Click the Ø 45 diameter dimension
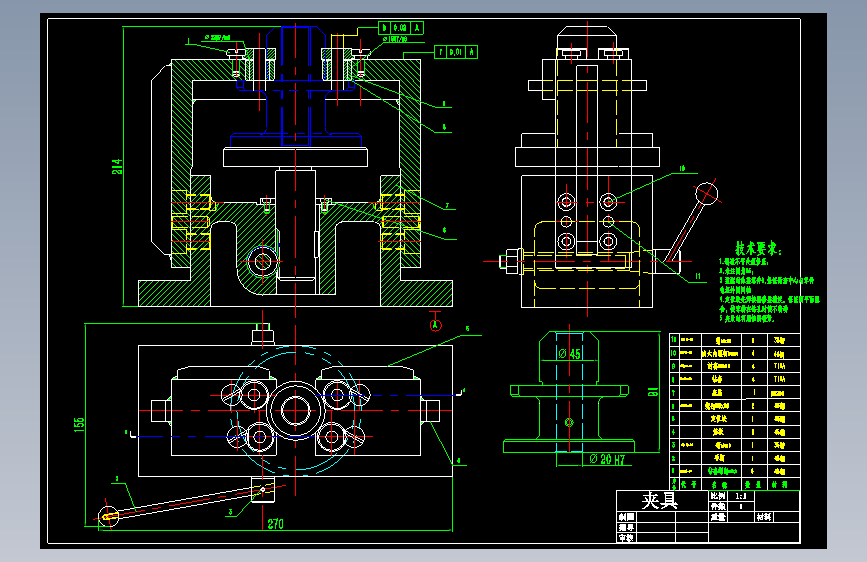The height and width of the screenshot is (562, 867). [570, 354]
